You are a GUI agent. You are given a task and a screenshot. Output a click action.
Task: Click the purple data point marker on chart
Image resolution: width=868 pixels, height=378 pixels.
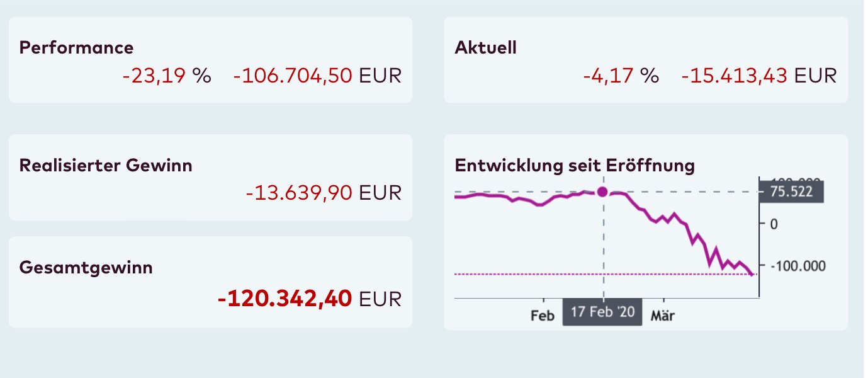tap(602, 192)
